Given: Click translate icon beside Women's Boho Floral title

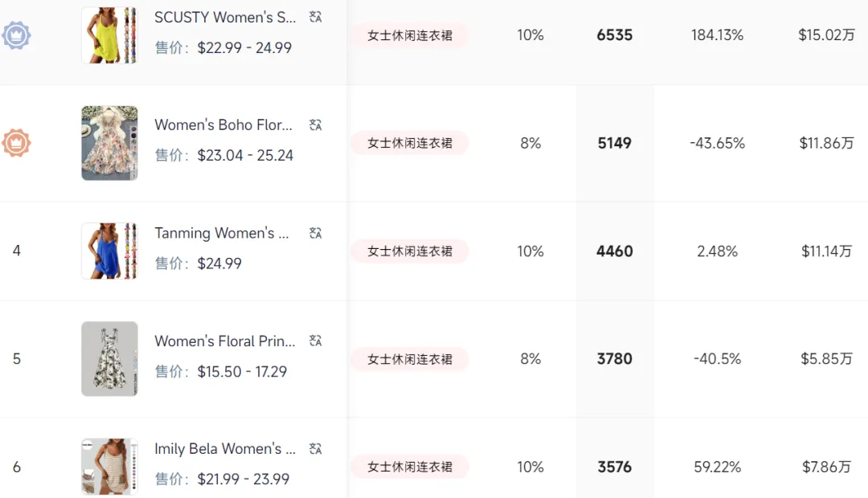Looking at the screenshot, I should point(316,125).
